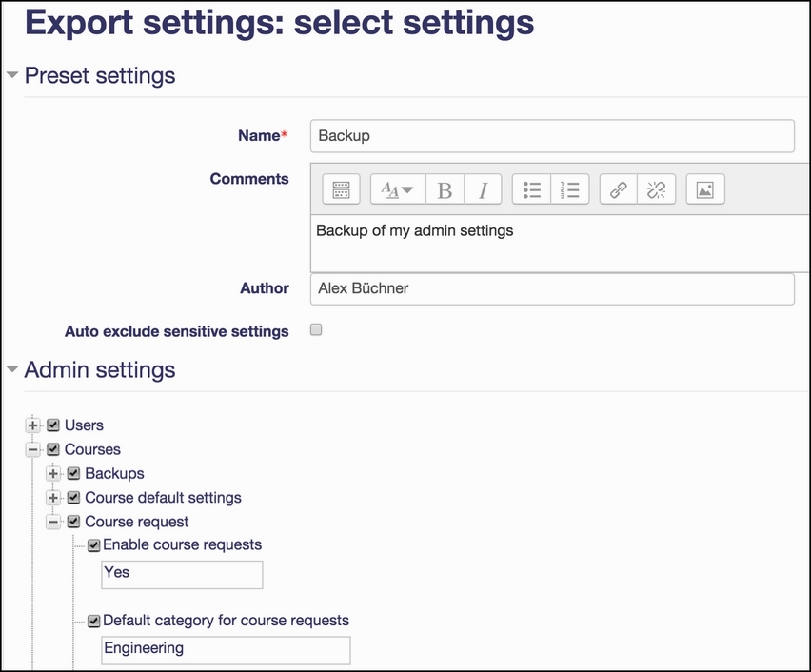This screenshot has height=672, width=811.
Task: Click the Name input field
Action: point(552,136)
